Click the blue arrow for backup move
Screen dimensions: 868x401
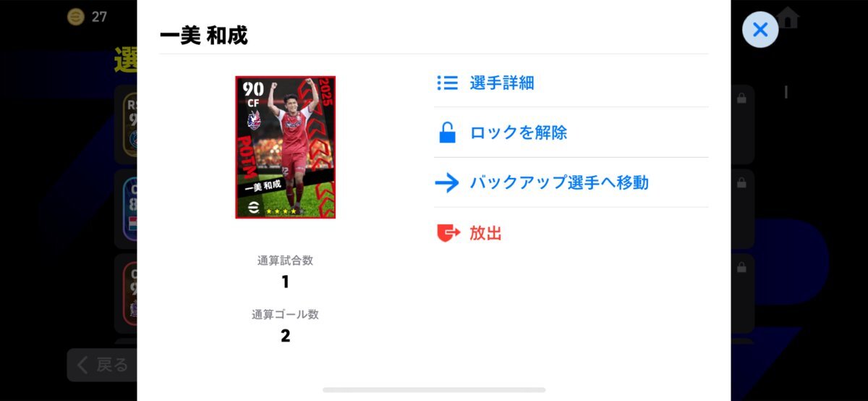click(448, 182)
